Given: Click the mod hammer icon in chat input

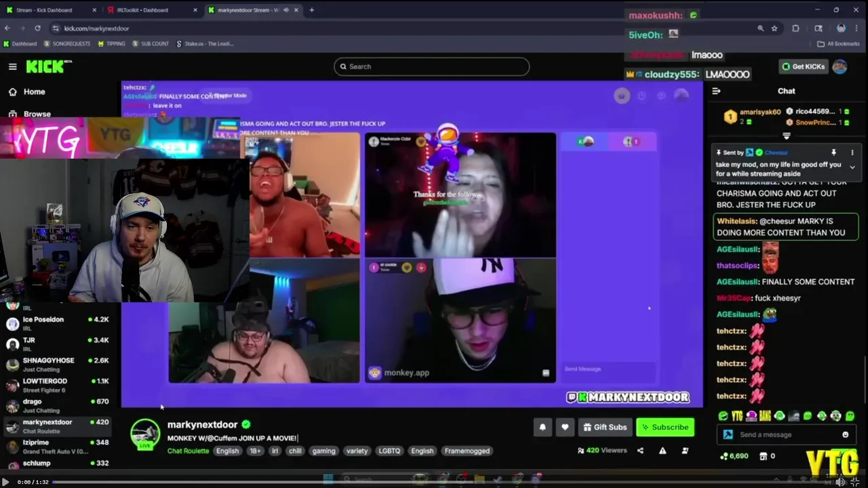Looking at the screenshot, I should (728, 434).
